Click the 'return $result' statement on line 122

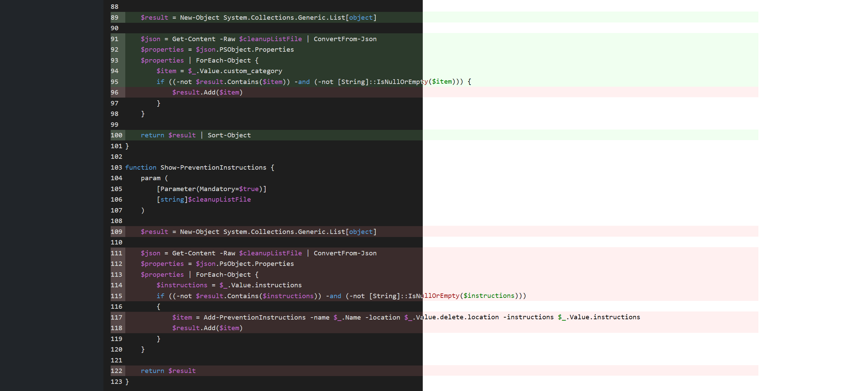tap(168, 371)
